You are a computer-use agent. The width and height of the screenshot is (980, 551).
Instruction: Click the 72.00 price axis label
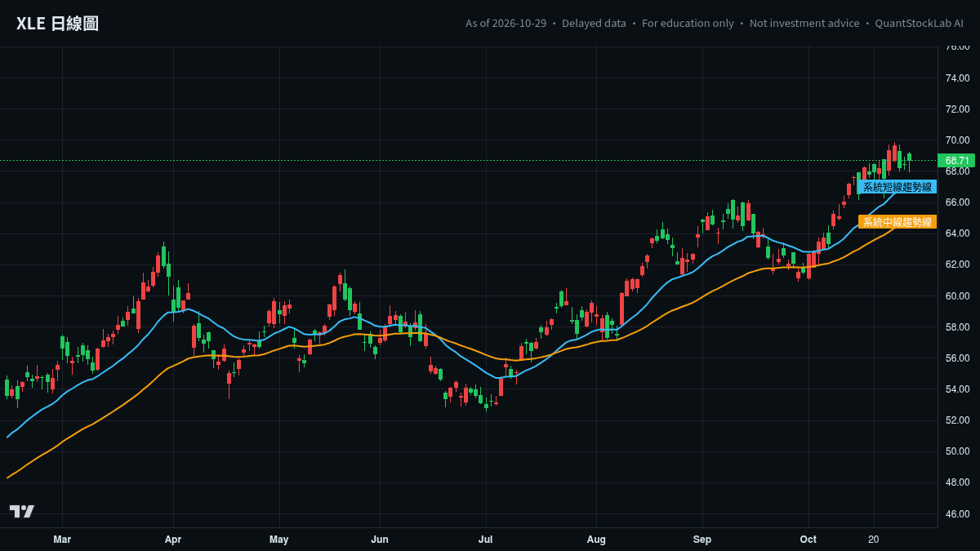[957, 109]
